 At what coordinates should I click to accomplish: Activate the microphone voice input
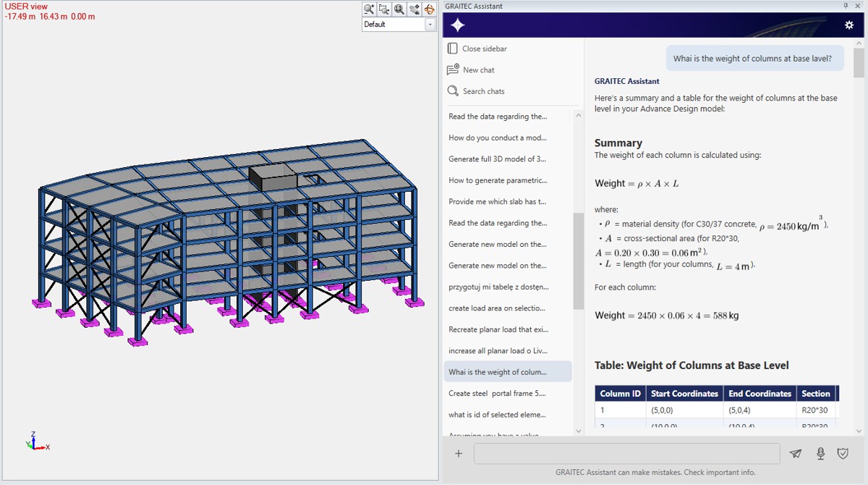coord(820,454)
